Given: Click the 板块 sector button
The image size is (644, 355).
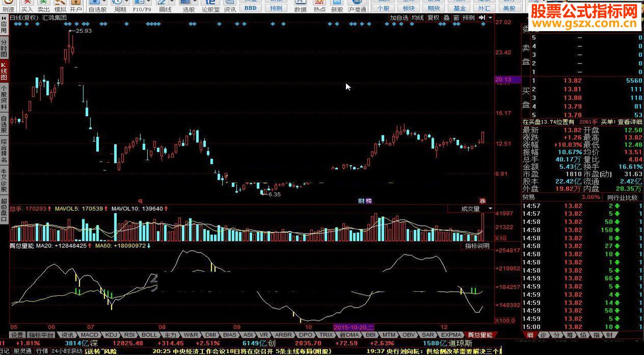Looking at the screenshot, I should [x=409, y=8].
